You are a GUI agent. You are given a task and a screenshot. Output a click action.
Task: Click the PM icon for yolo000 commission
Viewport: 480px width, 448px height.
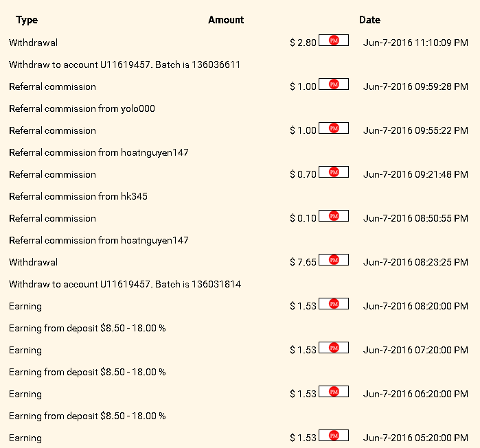pos(334,84)
